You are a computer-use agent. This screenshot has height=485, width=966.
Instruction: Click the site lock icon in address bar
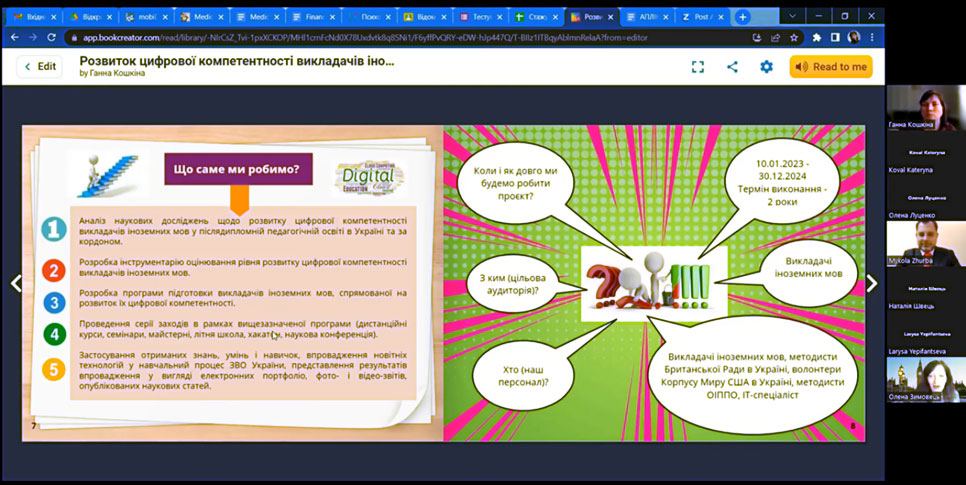click(75, 38)
